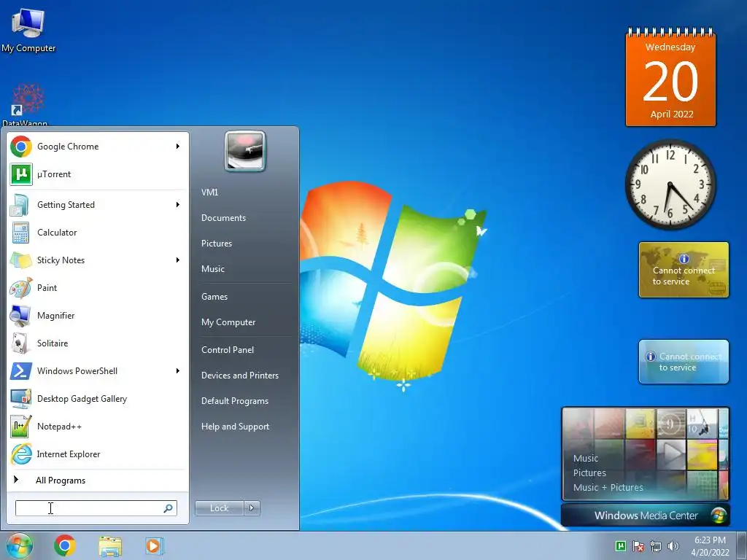Open Windows Media Player taskbar icon
The image size is (747, 560).
[x=155, y=546]
